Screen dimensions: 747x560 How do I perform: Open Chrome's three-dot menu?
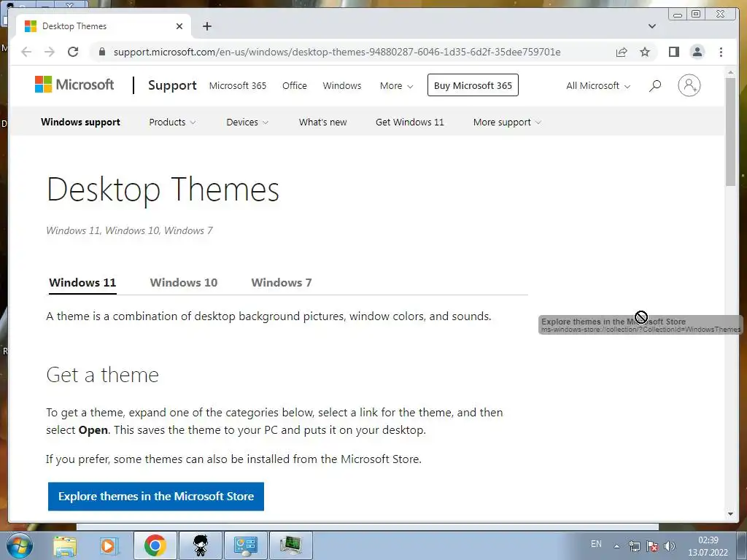tap(721, 52)
